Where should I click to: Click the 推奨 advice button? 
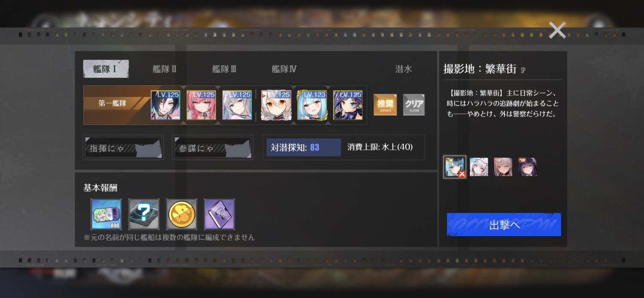tap(385, 105)
